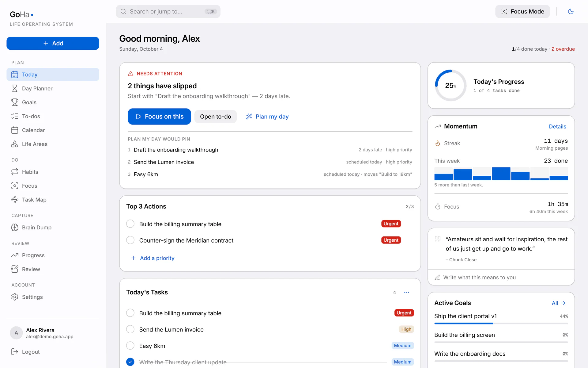Click the 2 overdue text
The height and width of the screenshot is (368, 588).
pos(563,49)
